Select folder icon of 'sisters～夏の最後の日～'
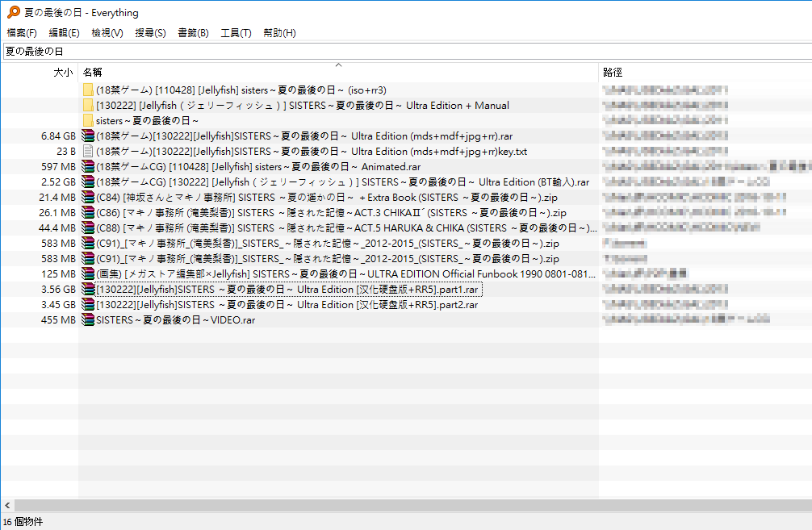This screenshot has width=812, height=530. (88, 120)
